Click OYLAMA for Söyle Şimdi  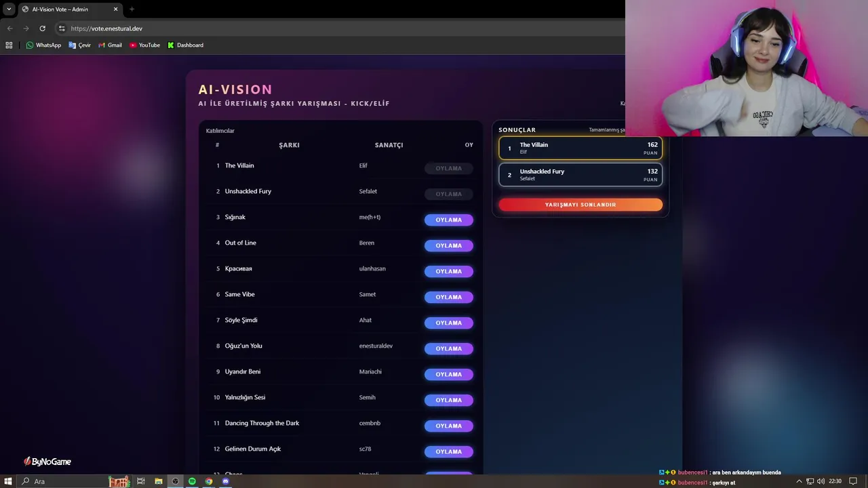(448, 323)
